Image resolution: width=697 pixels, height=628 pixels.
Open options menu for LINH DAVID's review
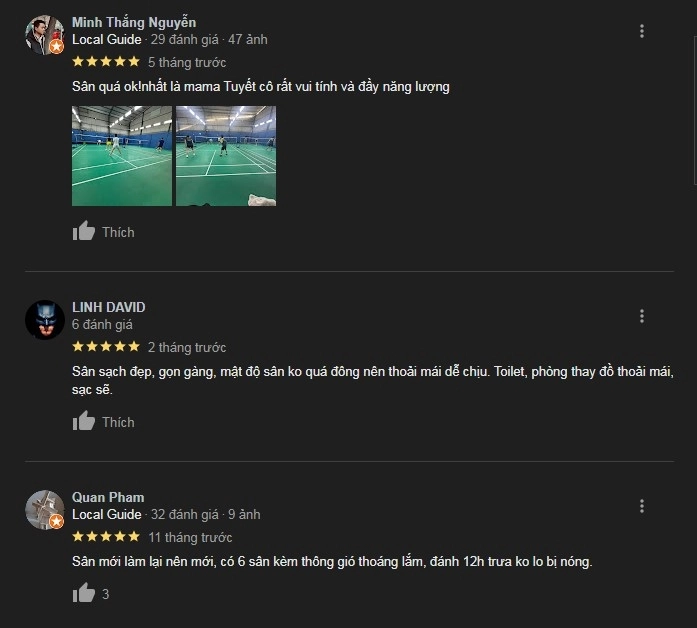coord(641,316)
